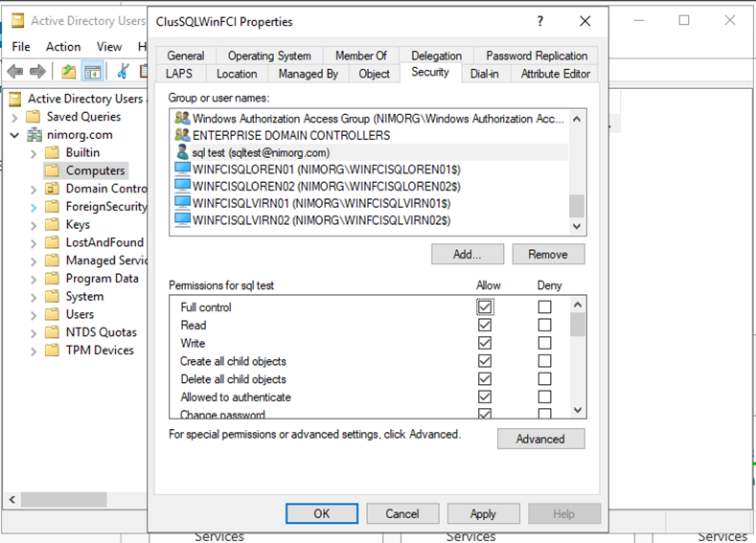Check Deny for Full control
The image size is (756, 543).
tap(545, 306)
